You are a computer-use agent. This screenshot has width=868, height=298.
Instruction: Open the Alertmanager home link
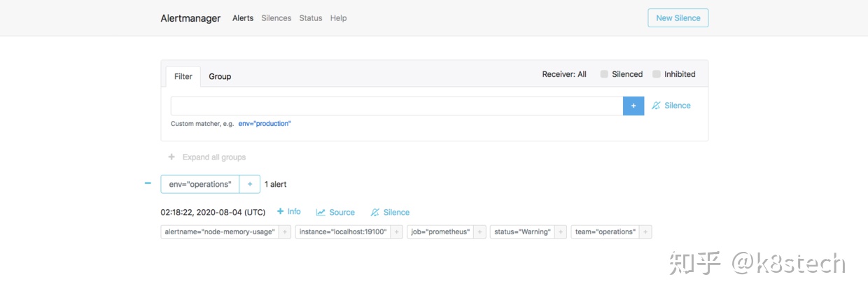click(190, 18)
